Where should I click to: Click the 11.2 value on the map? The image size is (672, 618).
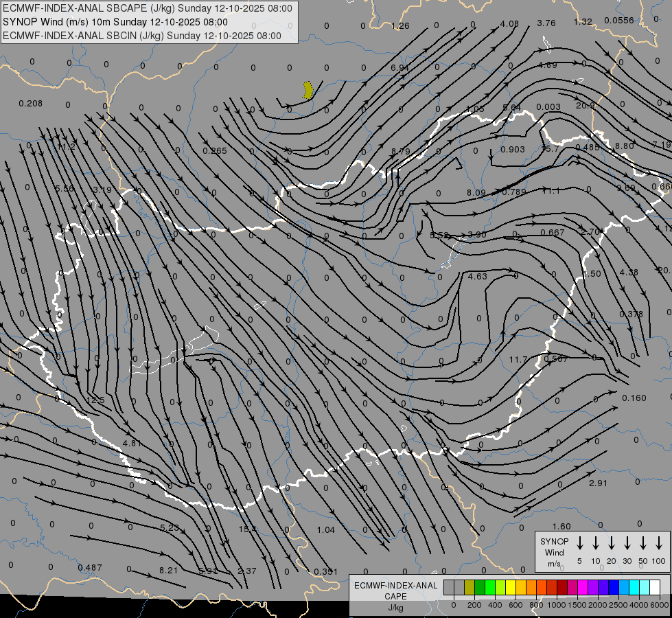point(67,147)
